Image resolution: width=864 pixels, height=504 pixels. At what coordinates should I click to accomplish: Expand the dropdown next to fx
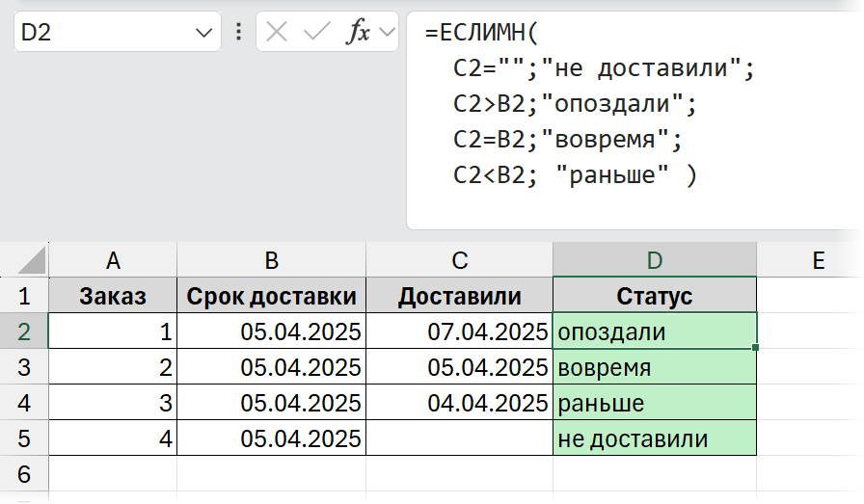click(x=388, y=32)
